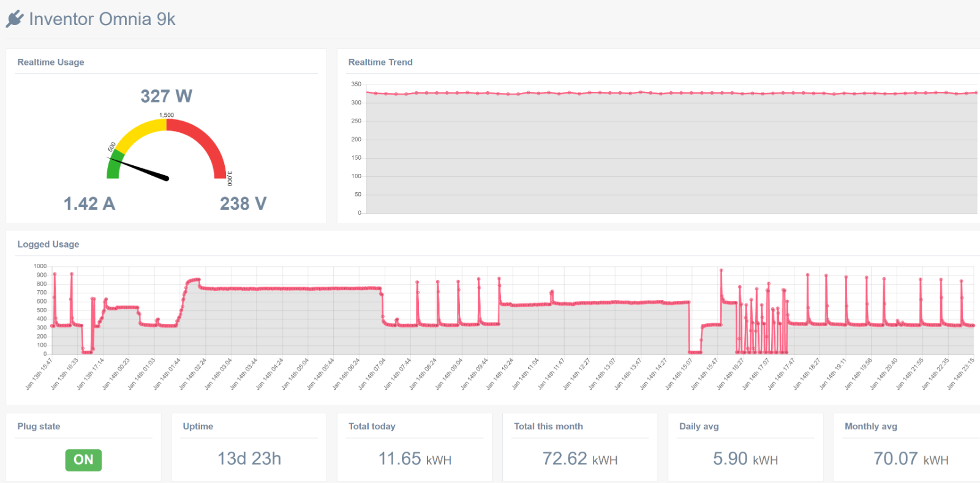
Task: Click the yellow segment of the power gauge
Action: pyautogui.click(x=140, y=131)
